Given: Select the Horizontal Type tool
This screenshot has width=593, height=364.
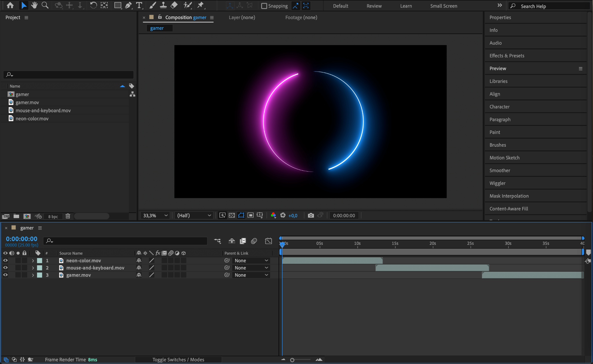Looking at the screenshot, I should [x=139, y=5].
